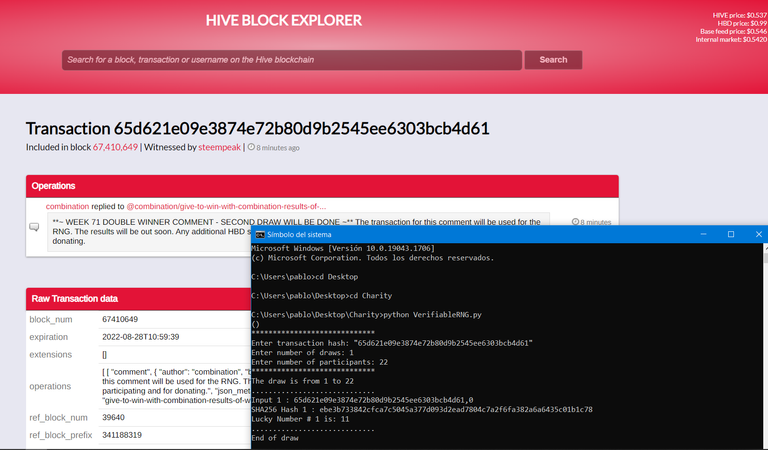The height and width of the screenshot is (450, 768).
Task: Click the Command Prompt window title icon
Action: point(260,235)
